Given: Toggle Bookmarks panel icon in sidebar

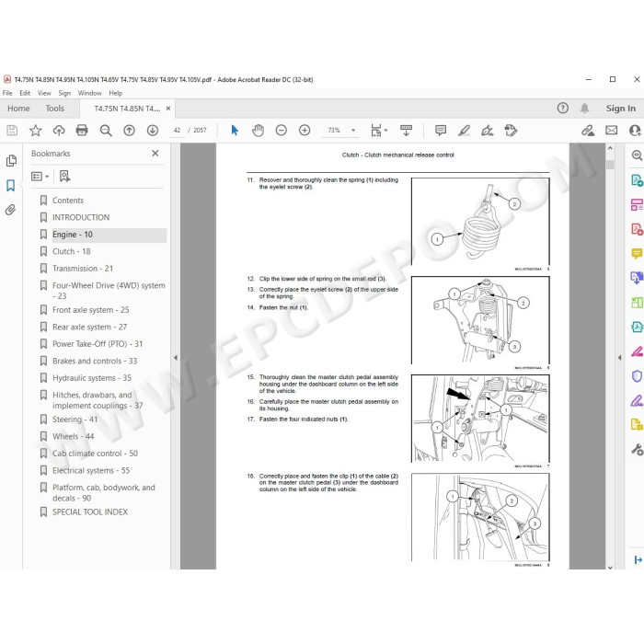Looking at the screenshot, I should tap(11, 185).
